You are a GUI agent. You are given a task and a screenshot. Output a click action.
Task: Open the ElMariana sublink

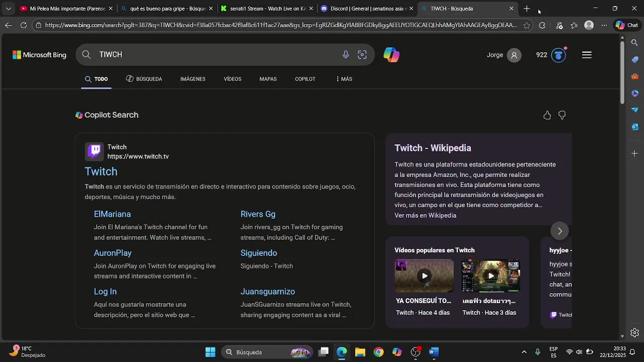click(112, 214)
